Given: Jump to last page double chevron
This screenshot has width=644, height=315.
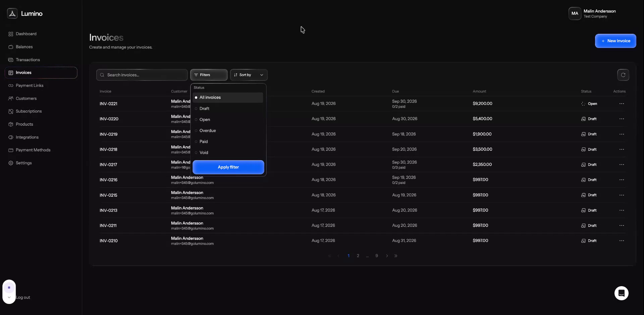Looking at the screenshot, I should [x=396, y=256].
